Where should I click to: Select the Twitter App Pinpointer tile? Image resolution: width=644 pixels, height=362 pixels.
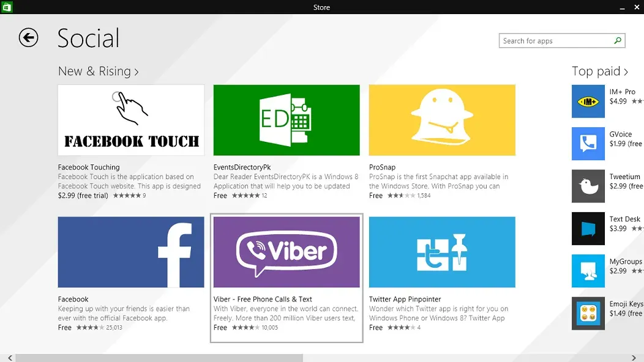442,252
